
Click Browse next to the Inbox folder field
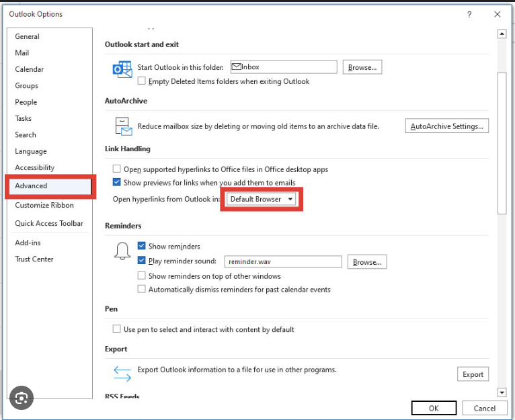point(362,67)
